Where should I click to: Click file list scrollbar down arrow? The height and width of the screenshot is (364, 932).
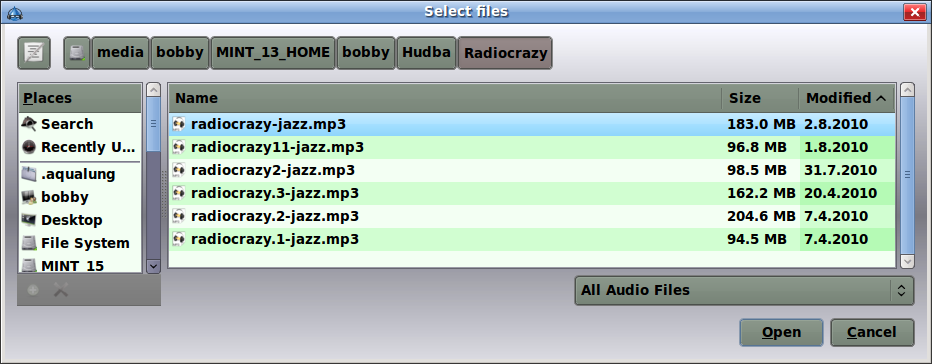tap(907, 261)
